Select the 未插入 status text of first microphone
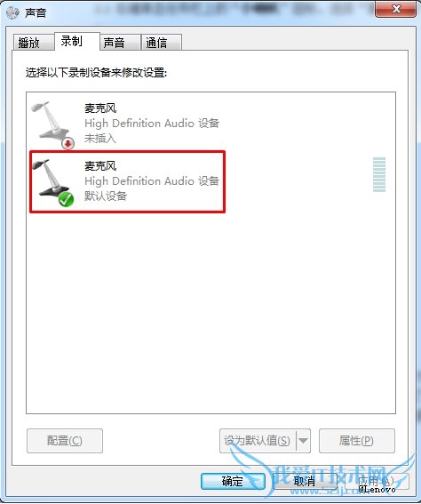 [x=100, y=139]
